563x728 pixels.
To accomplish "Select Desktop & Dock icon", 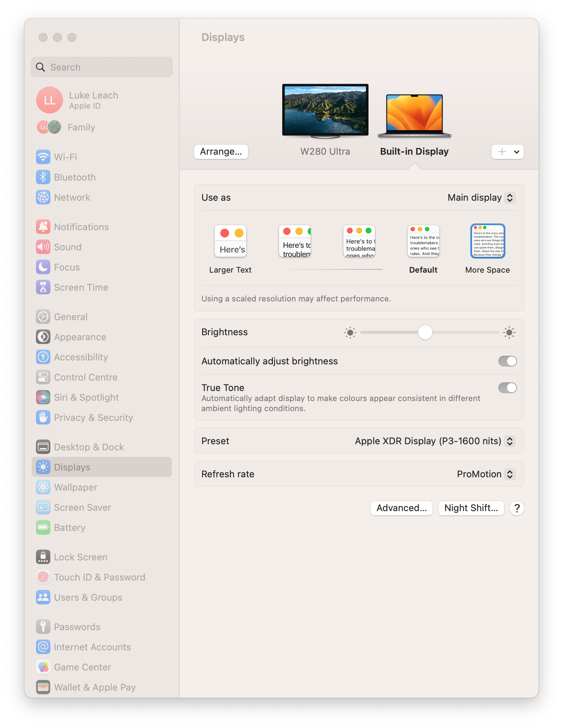I will (43, 447).
